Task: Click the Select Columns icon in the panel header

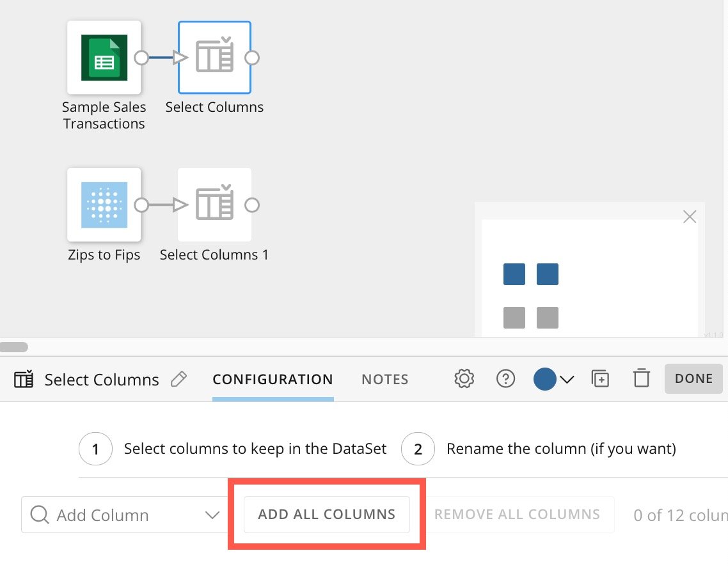Action: pyautogui.click(x=24, y=379)
